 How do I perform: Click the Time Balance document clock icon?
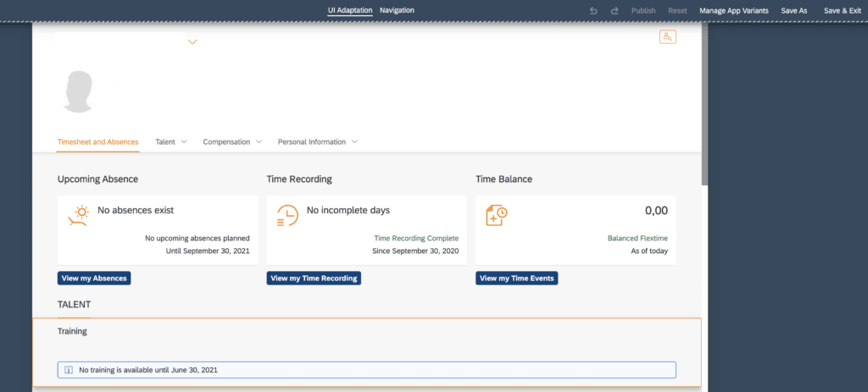coord(496,217)
